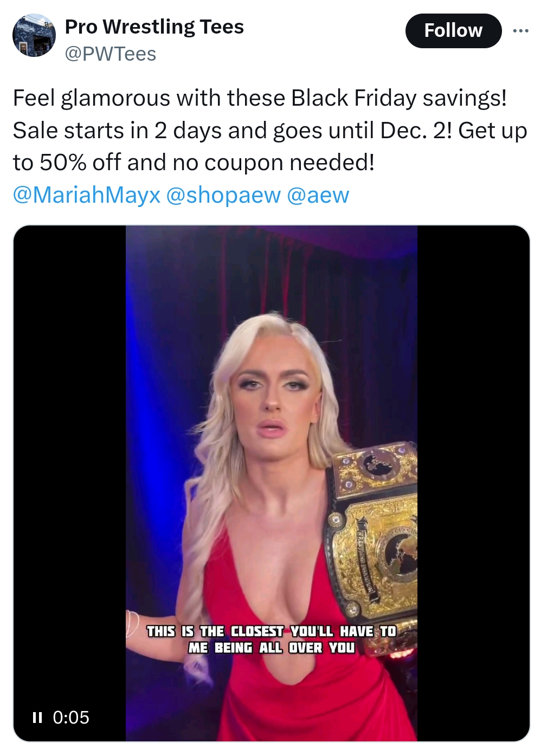This screenshot has height=756, width=547.
Task: Visit the @shopaew mention
Action: coord(223,195)
